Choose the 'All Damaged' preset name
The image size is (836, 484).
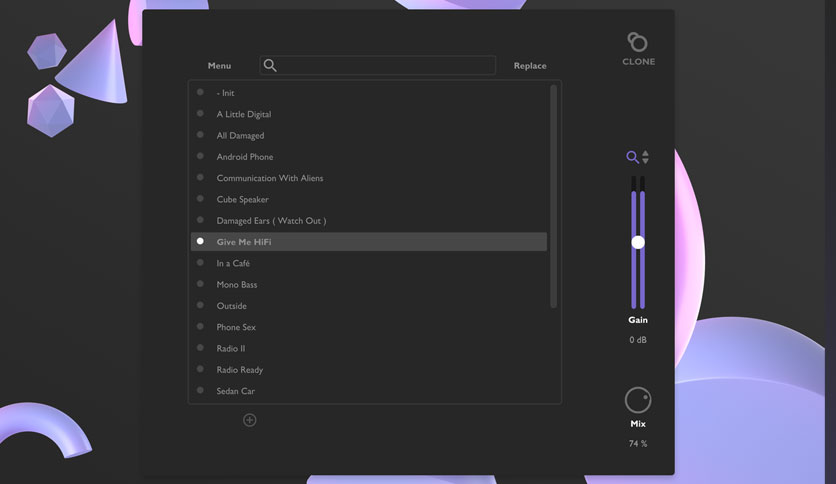pyautogui.click(x=240, y=135)
